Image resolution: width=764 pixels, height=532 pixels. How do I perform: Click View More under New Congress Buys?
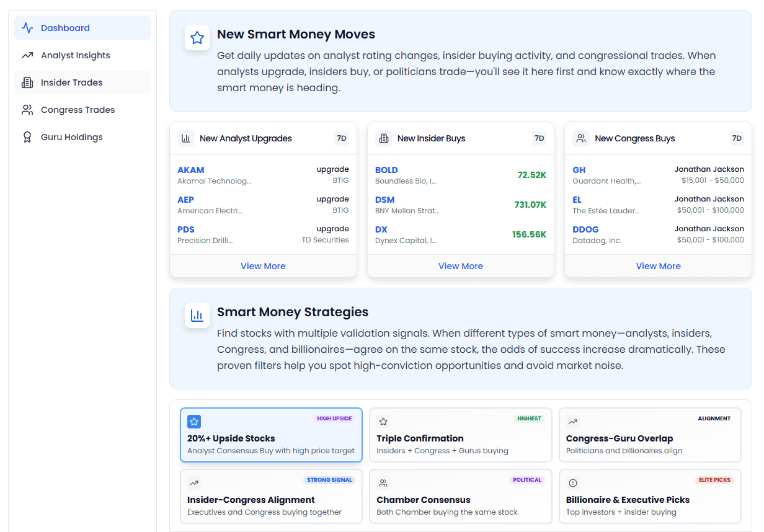(x=658, y=266)
